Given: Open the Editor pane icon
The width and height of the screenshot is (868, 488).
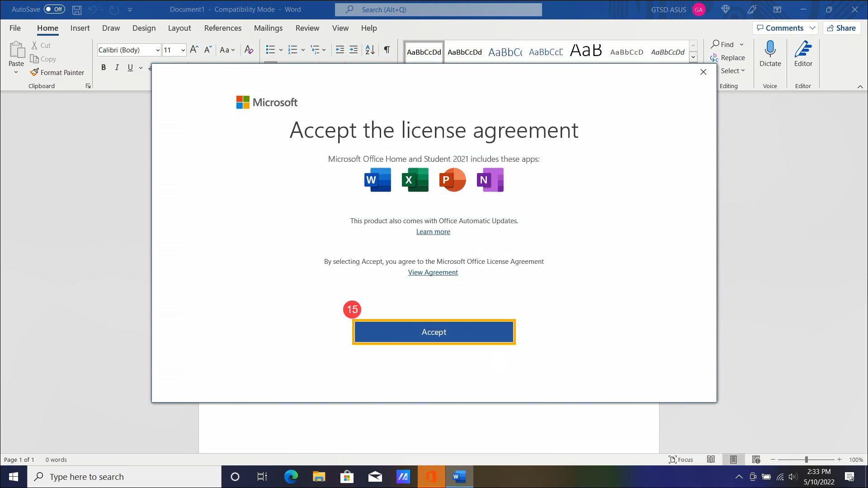Looking at the screenshot, I should [x=803, y=48].
